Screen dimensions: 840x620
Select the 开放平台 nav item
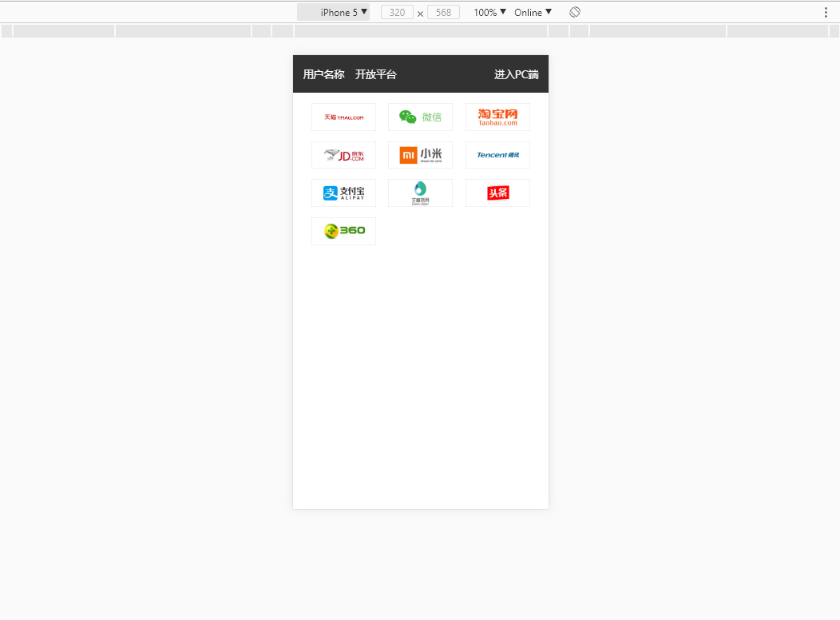point(375,74)
